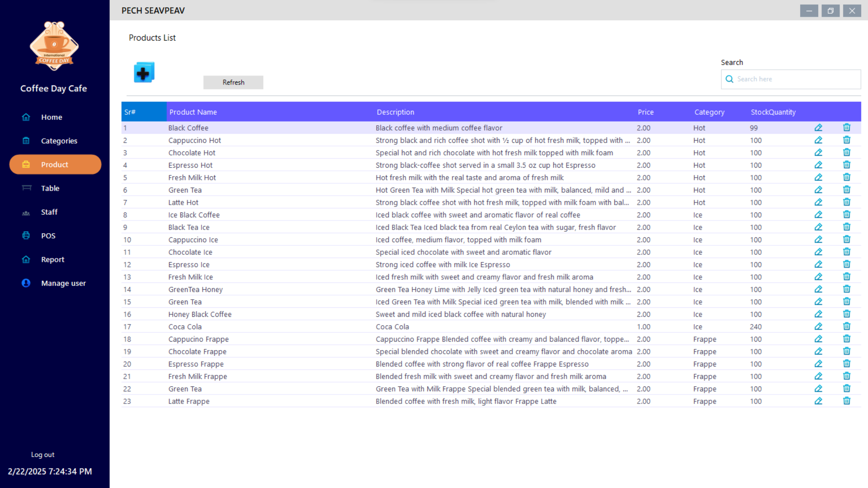Open the Manage user page
The image size is (868, 488).
pos(63,283)
